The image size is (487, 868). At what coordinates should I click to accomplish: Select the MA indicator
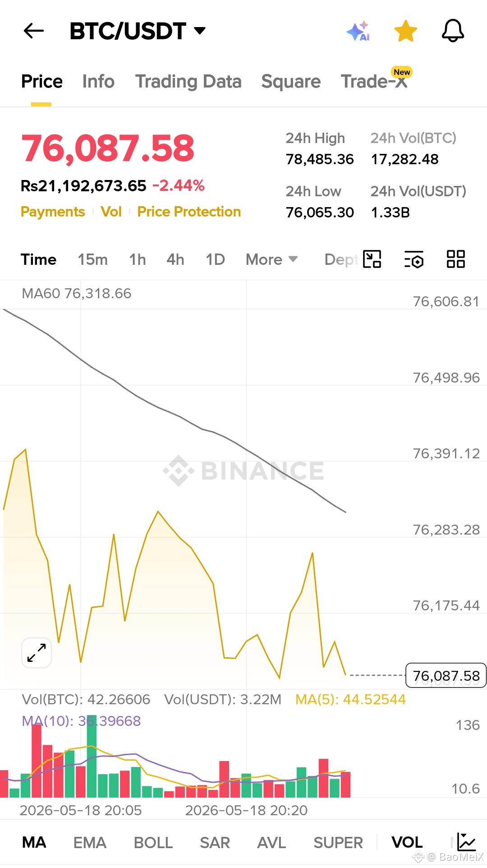pyautogui.click(x=34, y=842)
